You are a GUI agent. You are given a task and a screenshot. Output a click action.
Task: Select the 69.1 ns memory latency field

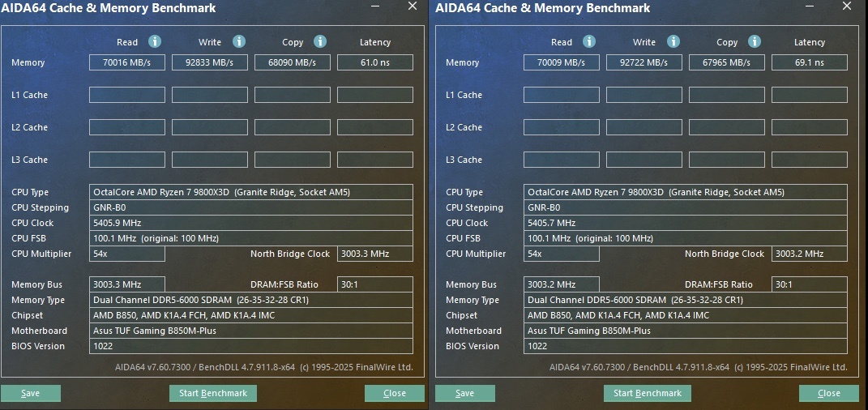(x=809, y=62)
